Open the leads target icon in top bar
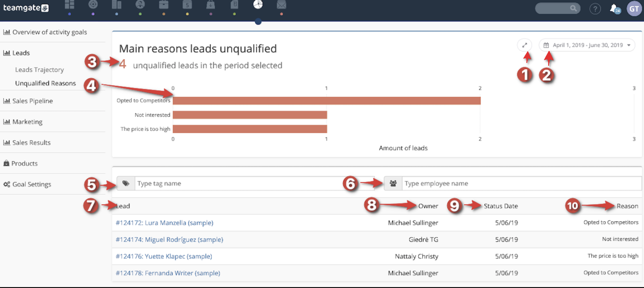The height and width of the screenshot is (288, 644). 93,5
